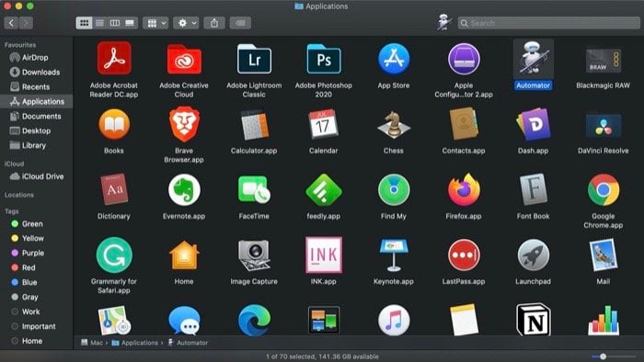The image size is (644, 362).
Task: Switch to gallery view
Action: (130, 23)
